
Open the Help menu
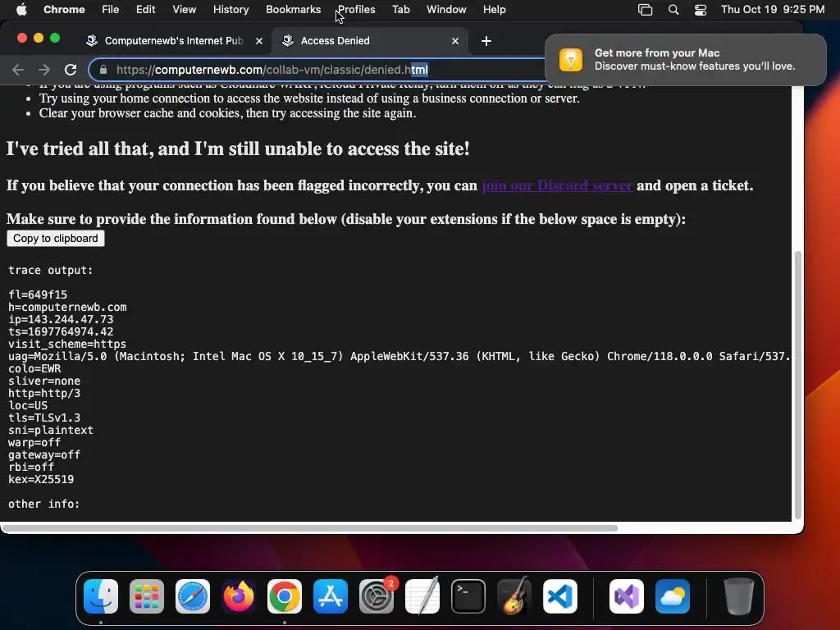click(x=494, y=9)
